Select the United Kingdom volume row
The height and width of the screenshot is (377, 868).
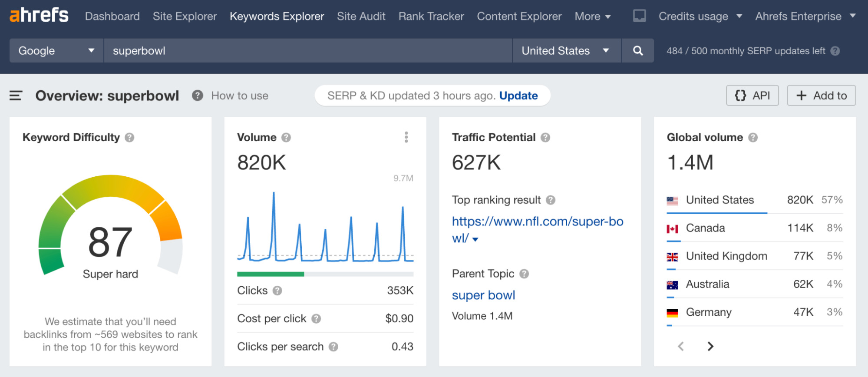pos(755,256)
